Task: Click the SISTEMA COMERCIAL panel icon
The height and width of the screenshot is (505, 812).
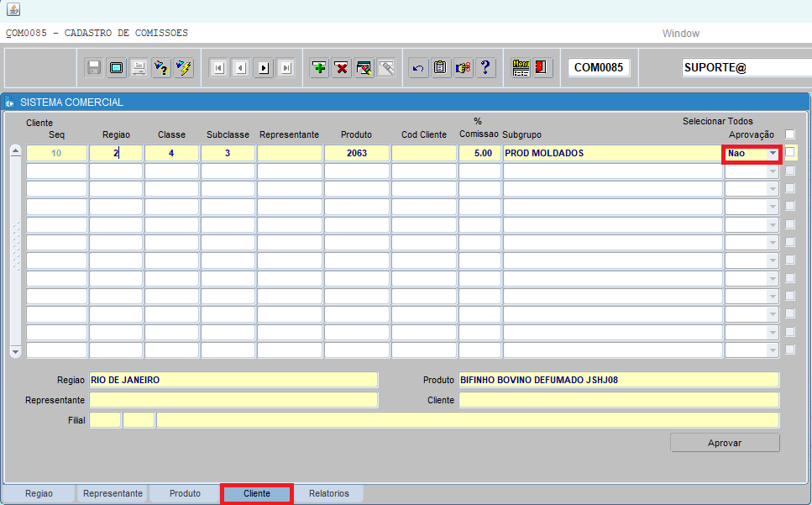Action: coord(10,103)
